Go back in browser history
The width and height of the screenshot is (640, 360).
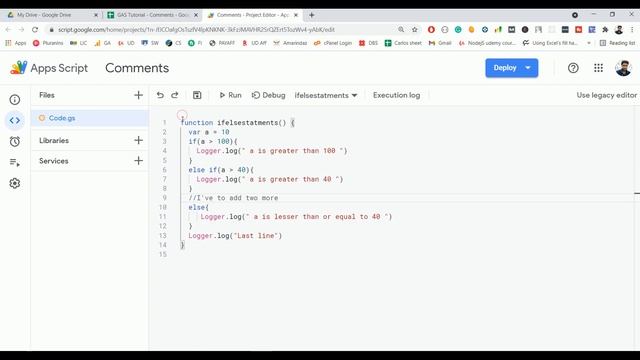(x=9, y=29)
